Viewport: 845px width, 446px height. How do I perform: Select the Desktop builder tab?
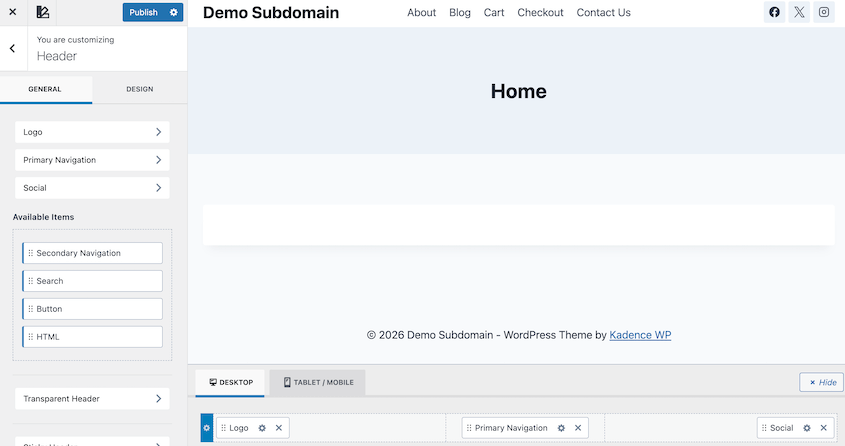click(x=230, y=382)
